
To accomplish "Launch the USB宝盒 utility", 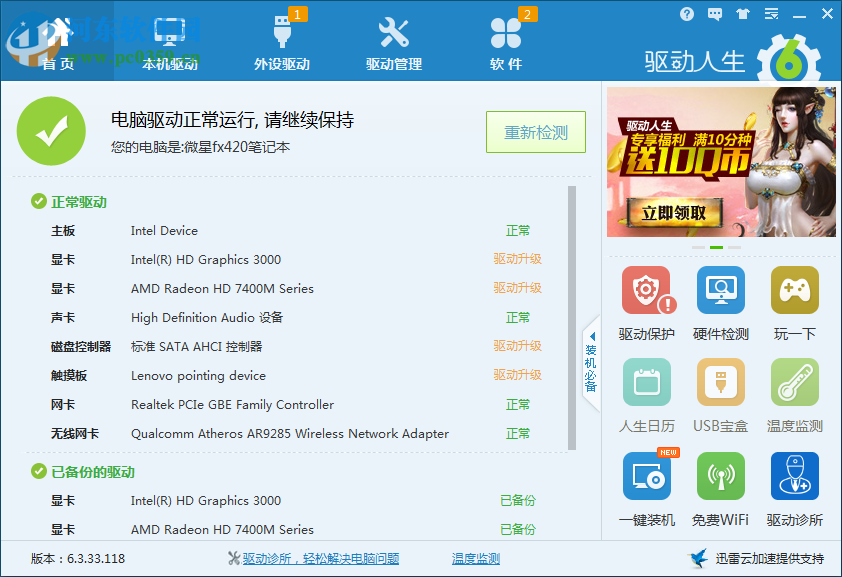I will pyautogui.click(x=720, y=383).
